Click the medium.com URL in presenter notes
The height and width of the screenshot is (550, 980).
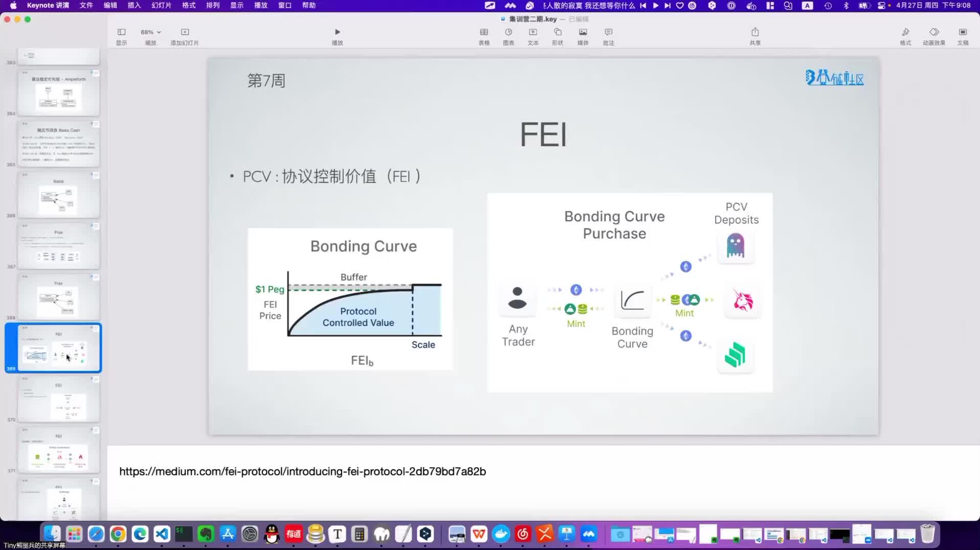pyautogui.click(x=302, y=471)
